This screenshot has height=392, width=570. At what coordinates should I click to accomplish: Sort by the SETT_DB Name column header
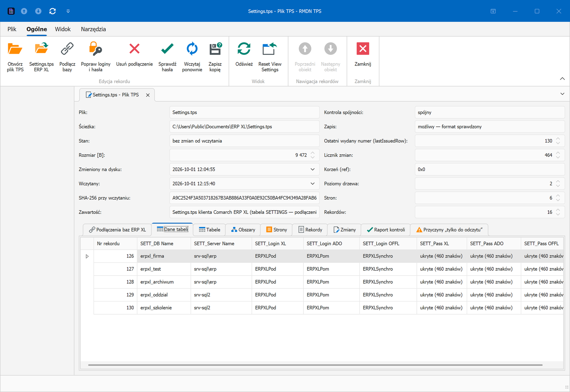[164, 244]
